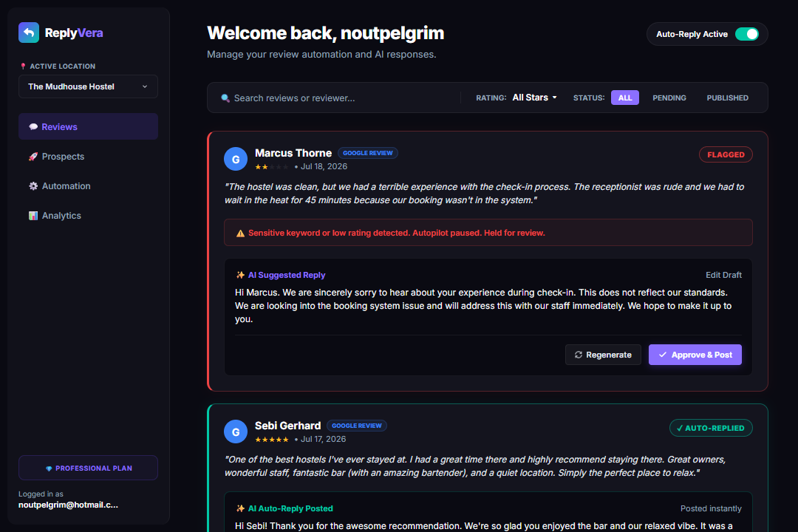
Task: Click the ReplyVera logo icon
Action: [x=29, y=33]
